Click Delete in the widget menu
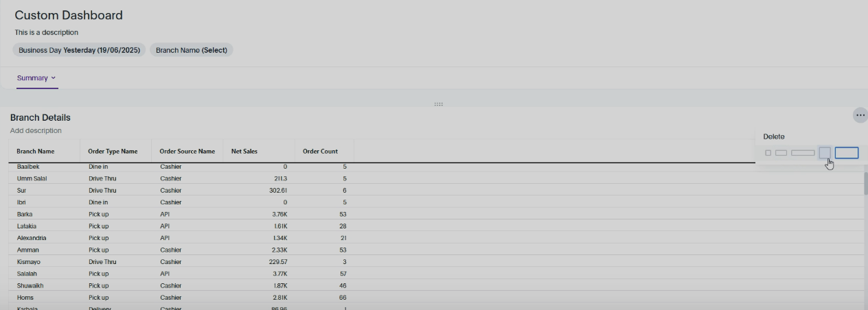The height and width of the screenshot is (310, 868). pyautogui.click(x=773, y=136)
